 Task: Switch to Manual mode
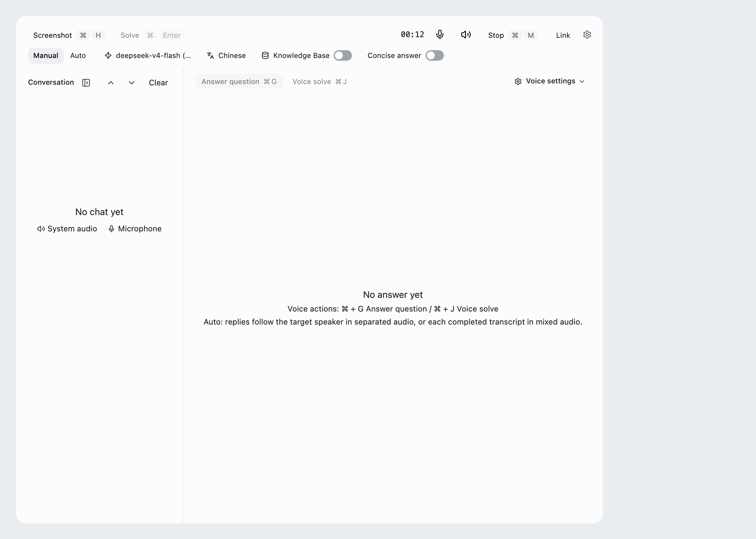point(46,55)
